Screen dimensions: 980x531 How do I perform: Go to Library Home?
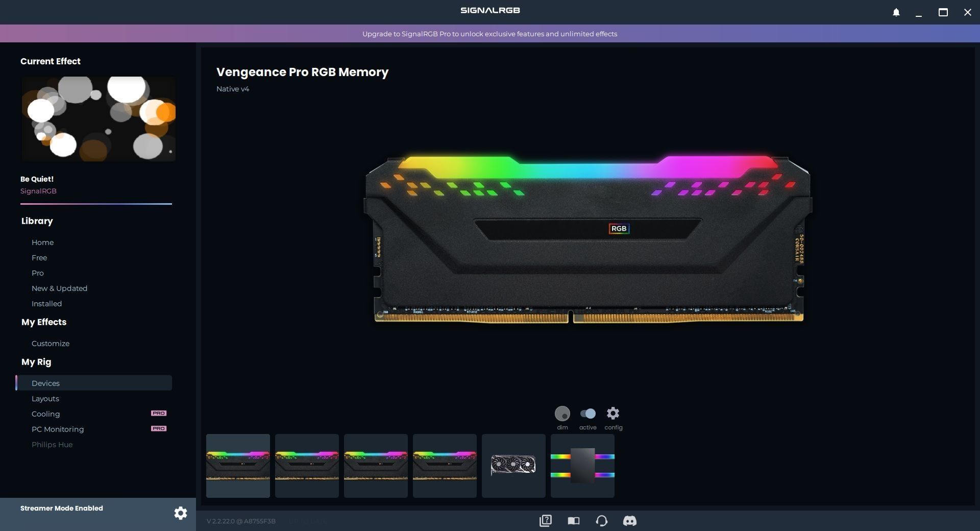coord(42,243)
